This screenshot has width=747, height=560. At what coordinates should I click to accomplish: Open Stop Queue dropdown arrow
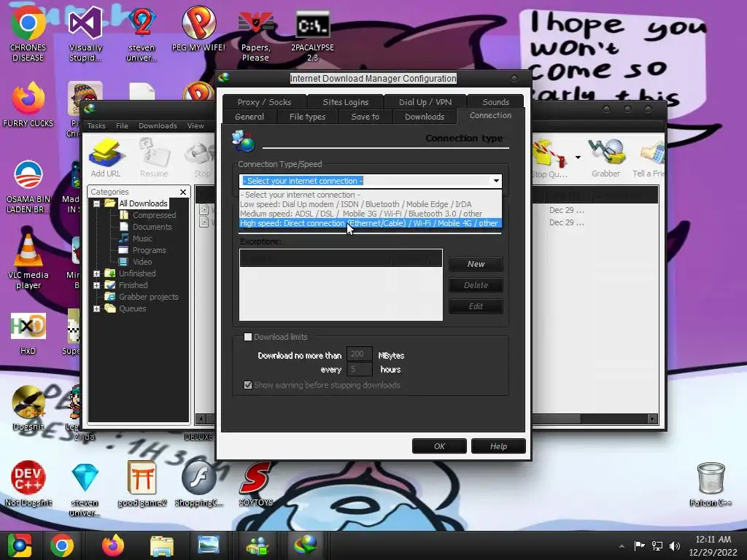pyautogui.click(x=578, y=157)
